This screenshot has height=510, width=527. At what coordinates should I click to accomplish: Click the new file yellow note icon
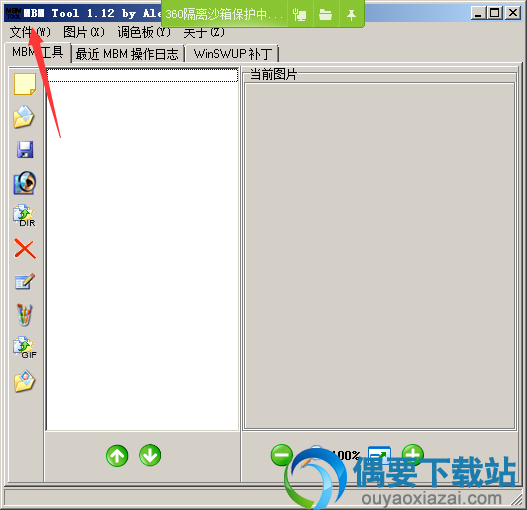[x=25, y=84]
